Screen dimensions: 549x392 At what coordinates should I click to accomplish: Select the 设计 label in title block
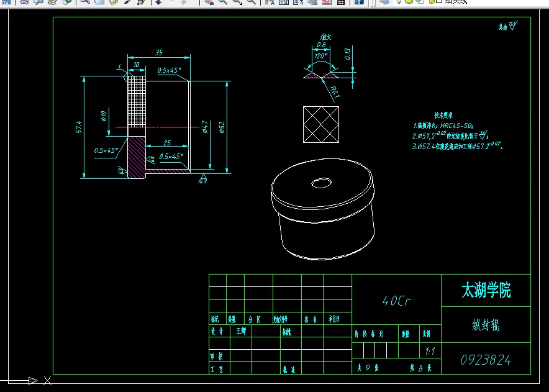coord(216,331)
